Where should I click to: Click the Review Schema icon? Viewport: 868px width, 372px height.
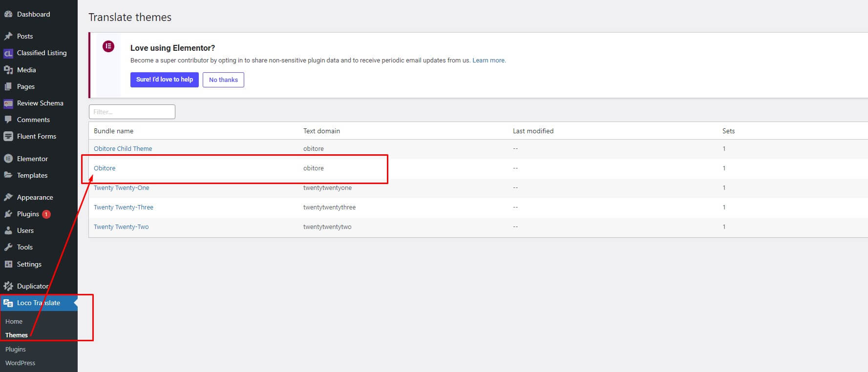tap(8, 103)
